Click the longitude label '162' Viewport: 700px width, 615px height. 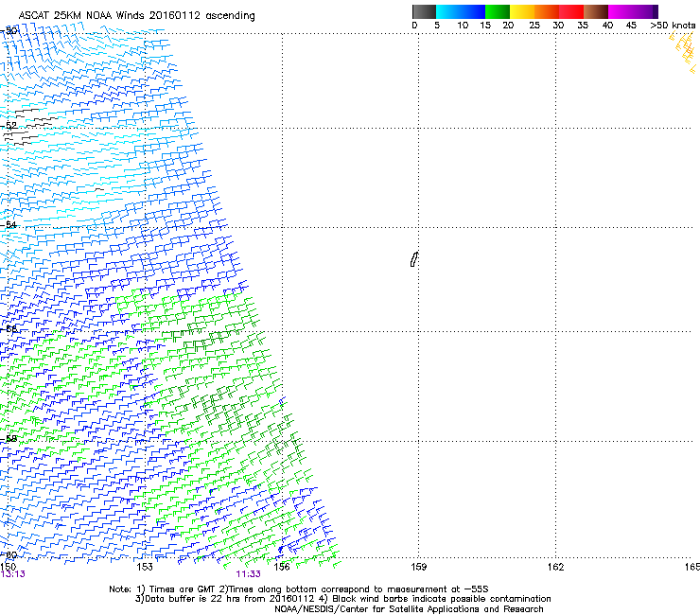coord(555,567)
